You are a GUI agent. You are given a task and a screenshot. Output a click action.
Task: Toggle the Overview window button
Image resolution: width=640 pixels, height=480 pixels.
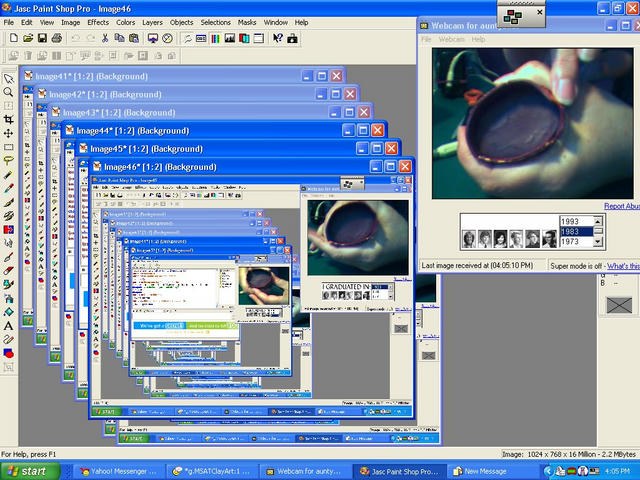tap(258, 38)
